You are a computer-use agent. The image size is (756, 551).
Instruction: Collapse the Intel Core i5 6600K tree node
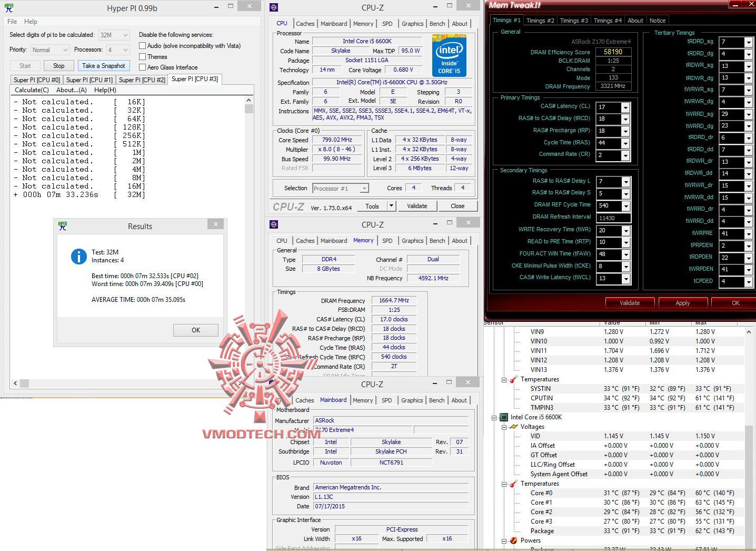coord(494,418)
